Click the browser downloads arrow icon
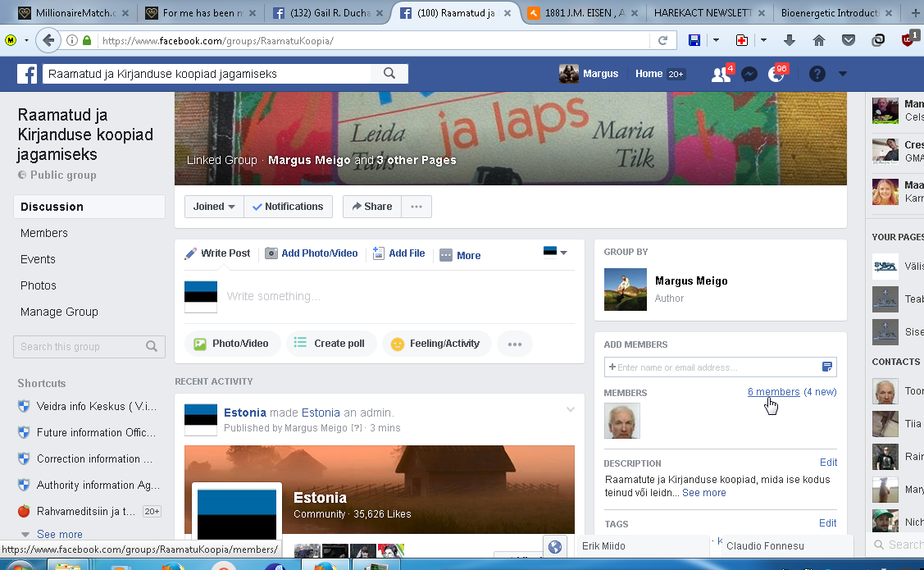924x570 pixels. [x=790, y=41]
